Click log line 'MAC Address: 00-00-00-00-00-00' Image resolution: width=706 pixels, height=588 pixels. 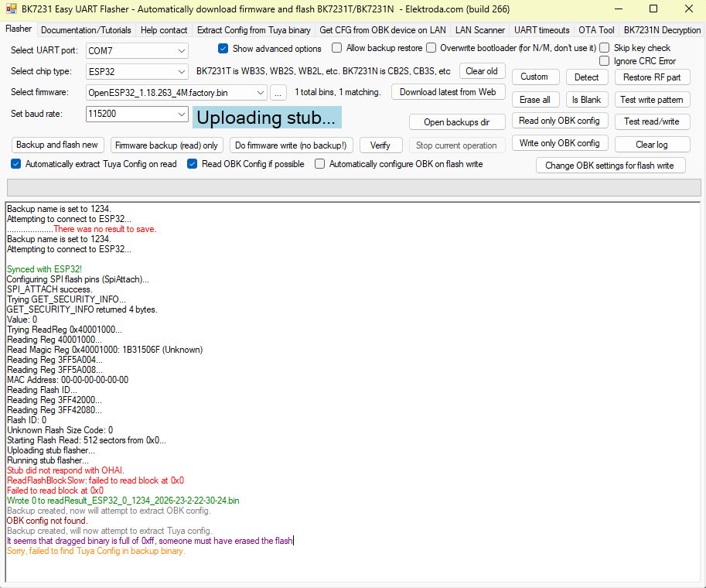coord(67,380)
